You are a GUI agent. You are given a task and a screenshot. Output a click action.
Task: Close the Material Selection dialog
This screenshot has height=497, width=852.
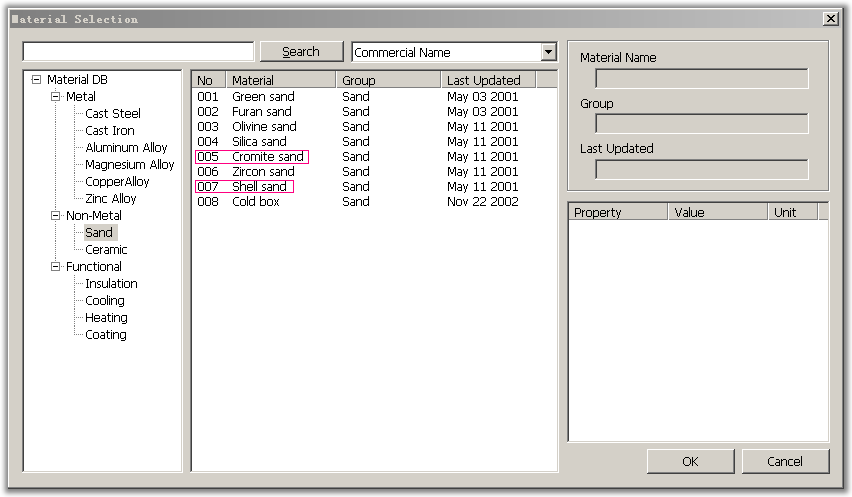point(831,19)
